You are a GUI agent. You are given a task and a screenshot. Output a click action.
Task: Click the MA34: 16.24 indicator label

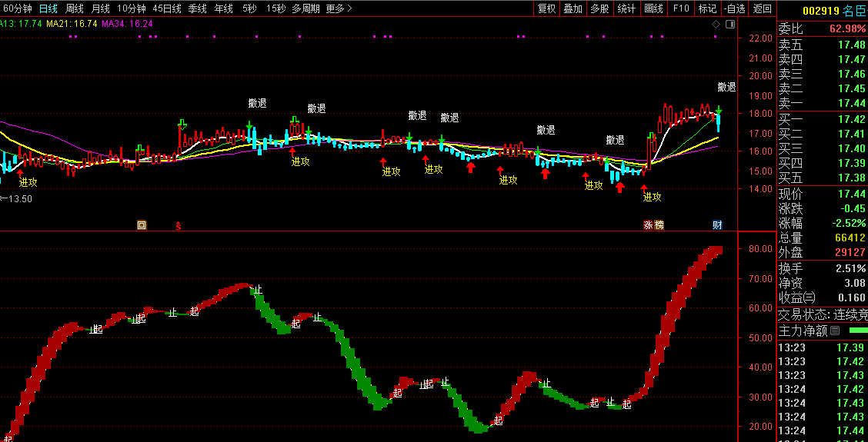click(x=127, y=24)
